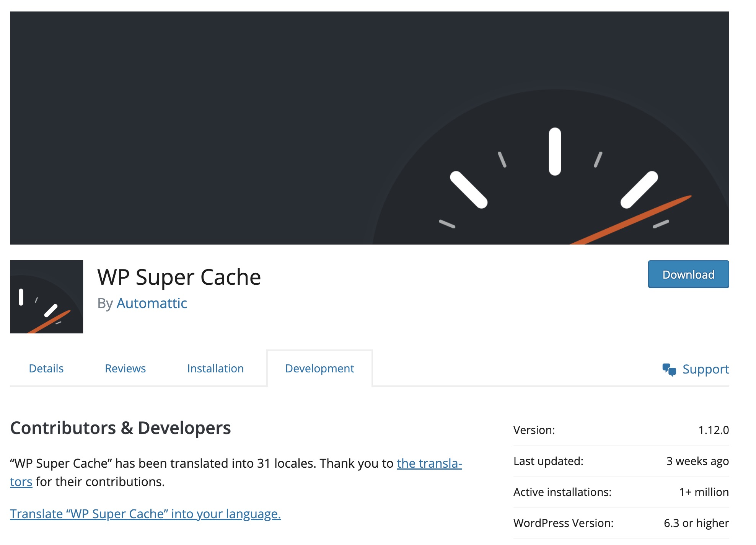Open the Support link text
756x545 pixels.
[x=705, y=369]
